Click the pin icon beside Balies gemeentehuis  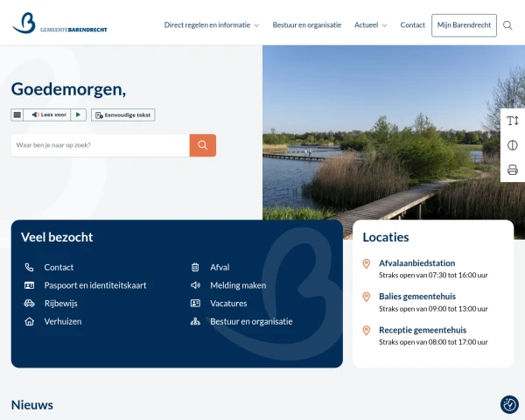[x=367, y=297]
